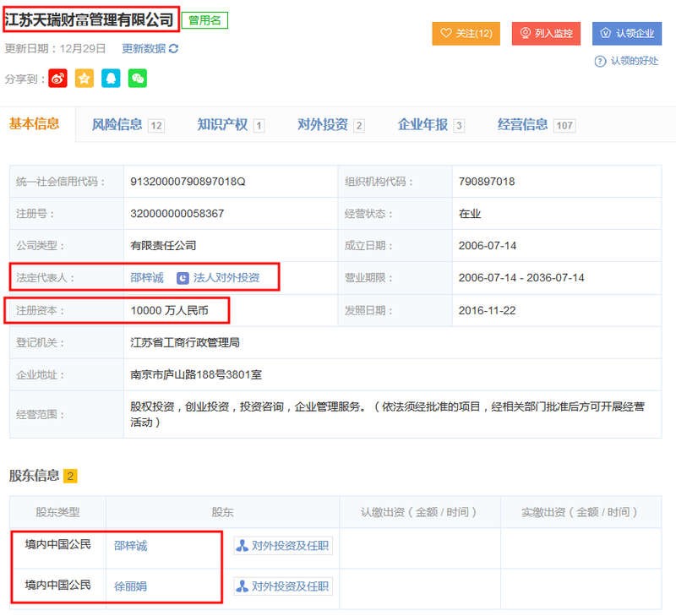Click the 列入监控 monitor button
This screenshot has height=616, width=676.
point(546,34)
